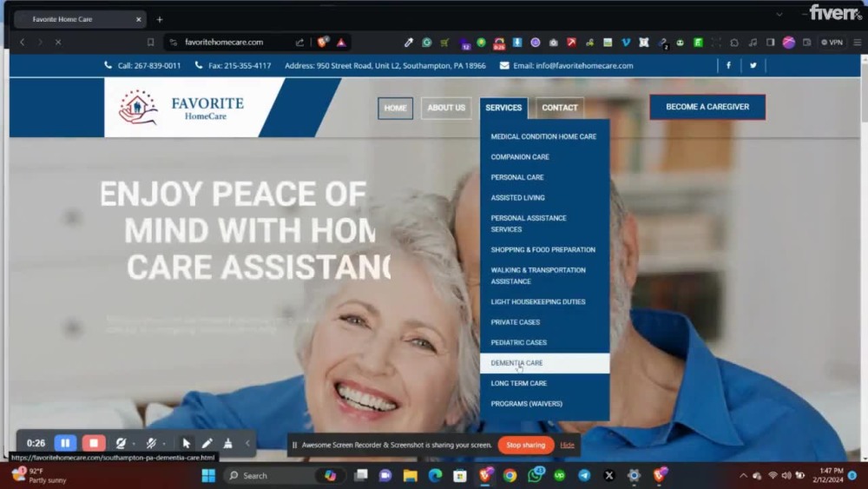Select Shopping & Food Preparation
The width and height of the screenshot is (868, 489).
pyautogui.click(x=543, y=250)
